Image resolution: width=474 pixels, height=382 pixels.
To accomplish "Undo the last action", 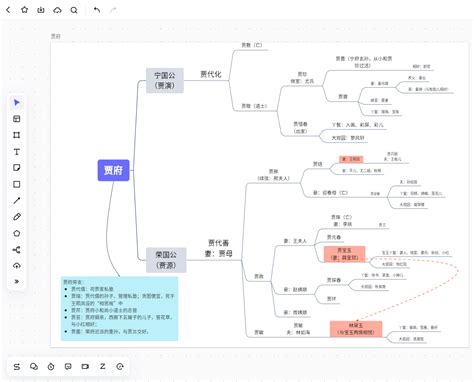I will pos(97,10).
